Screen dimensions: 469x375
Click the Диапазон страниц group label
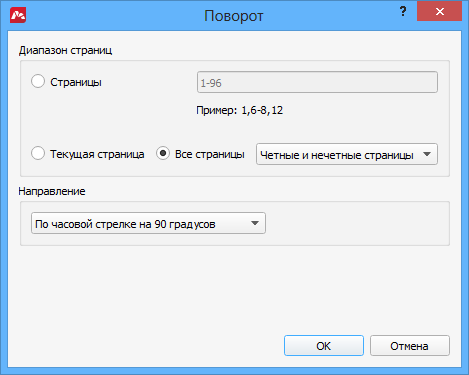pos(65,50)
